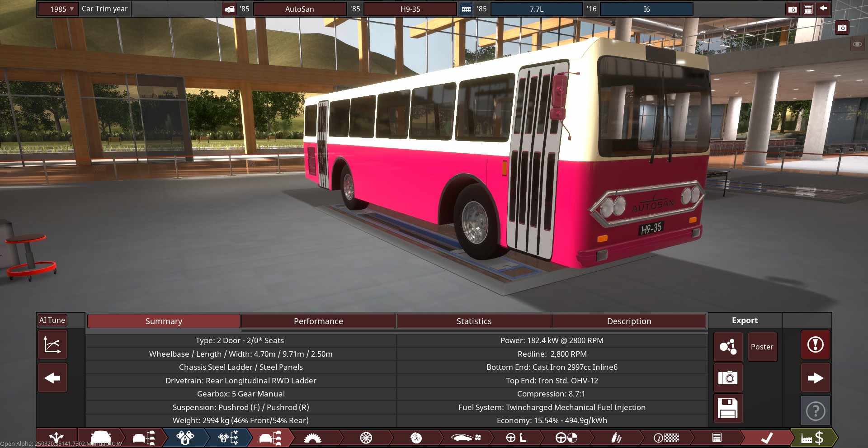Open the safety and driving aids icon
The image size is (868, 448).
click(x=566, y=438)
